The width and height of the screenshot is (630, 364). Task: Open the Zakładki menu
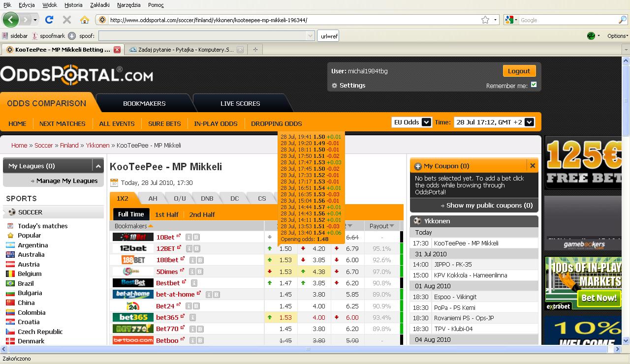[x=100, y=5]
